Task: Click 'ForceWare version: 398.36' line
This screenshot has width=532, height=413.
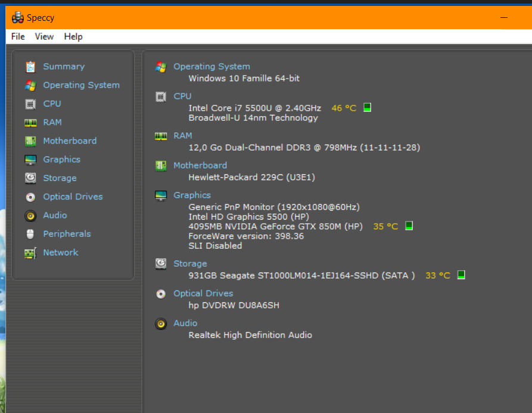Action: 246,236
